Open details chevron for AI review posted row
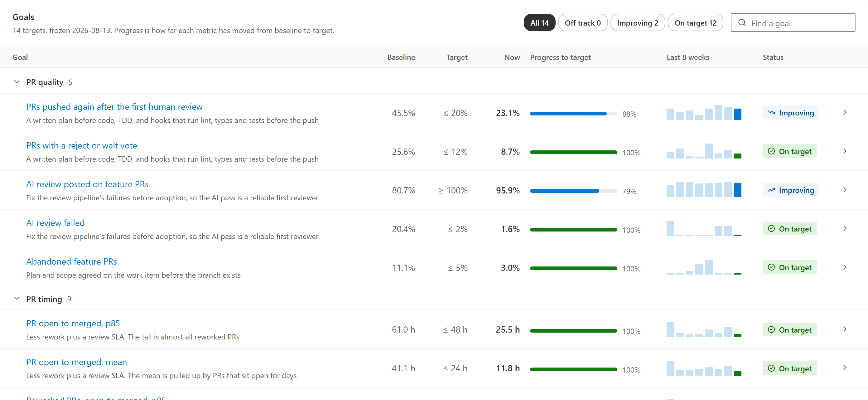Viewport: 868px width, 400px height. click(x=845, y=190)
